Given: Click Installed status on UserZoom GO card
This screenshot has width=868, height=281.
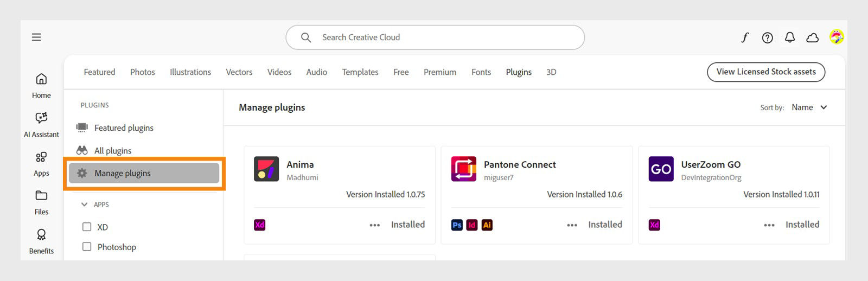Looking at the screenshot, I should point(802,225).
